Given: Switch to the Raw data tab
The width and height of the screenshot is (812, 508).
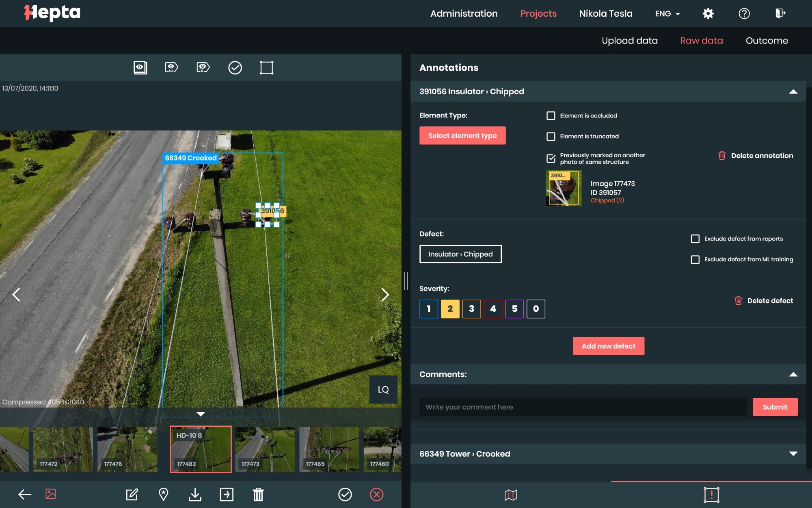Looking at the screenshot, I should (702, 40).
